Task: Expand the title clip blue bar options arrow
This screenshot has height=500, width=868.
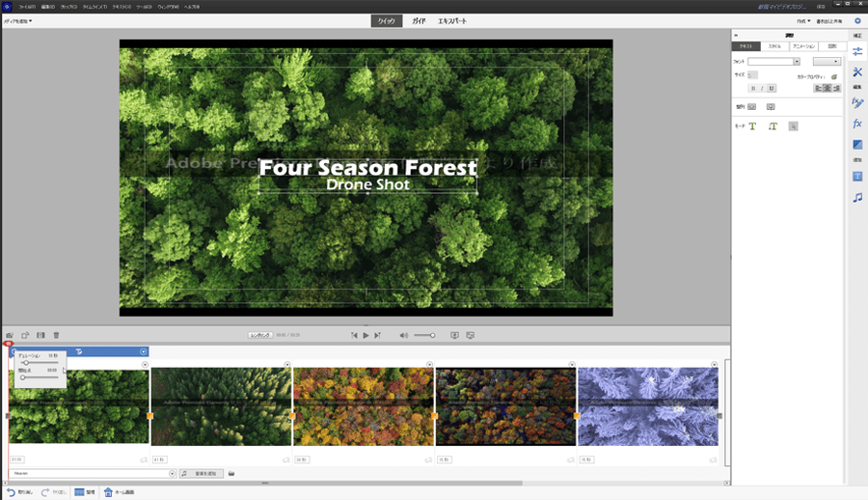Action: tap(143, 351)
